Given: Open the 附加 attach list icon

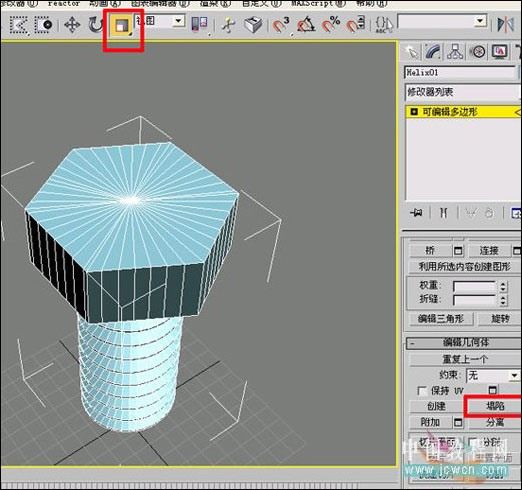Looking at the screenshot, I should (x=458, y=423).
